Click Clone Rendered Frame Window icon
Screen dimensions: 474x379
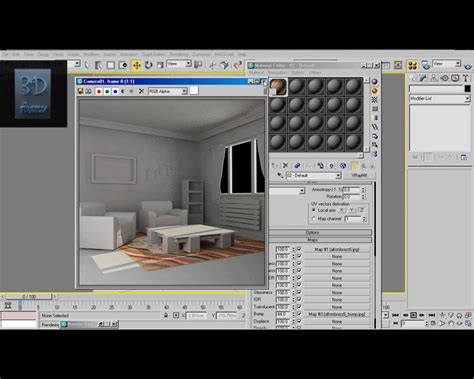[88, 91]
